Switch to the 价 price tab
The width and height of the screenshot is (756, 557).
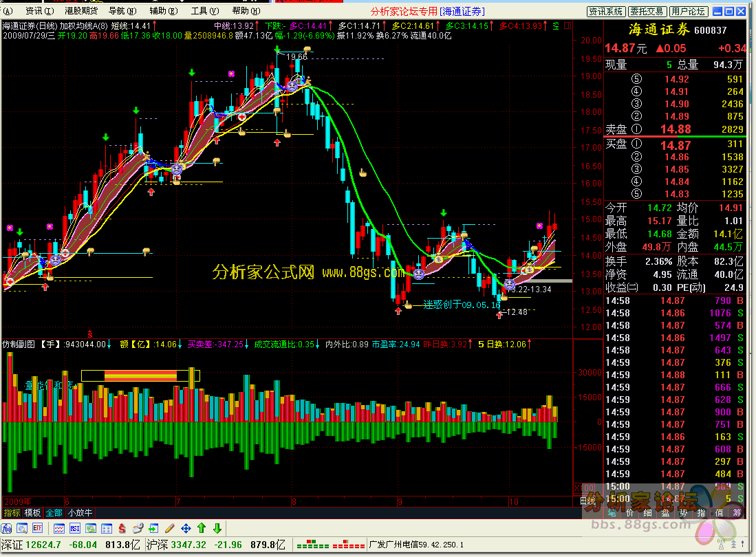[629, 513]
